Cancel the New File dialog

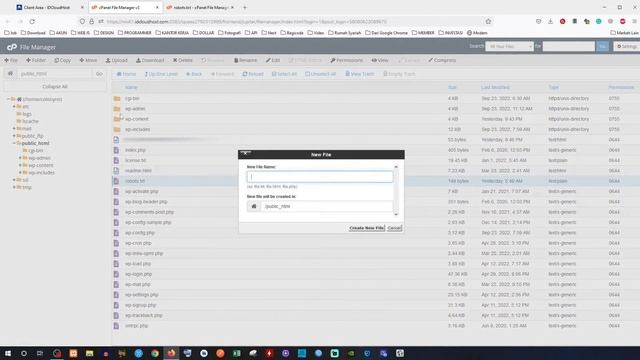(x=394, y=228)
